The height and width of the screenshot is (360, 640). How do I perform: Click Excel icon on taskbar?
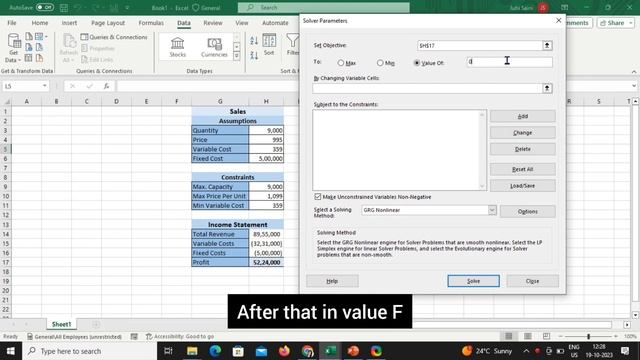point(330,351)
